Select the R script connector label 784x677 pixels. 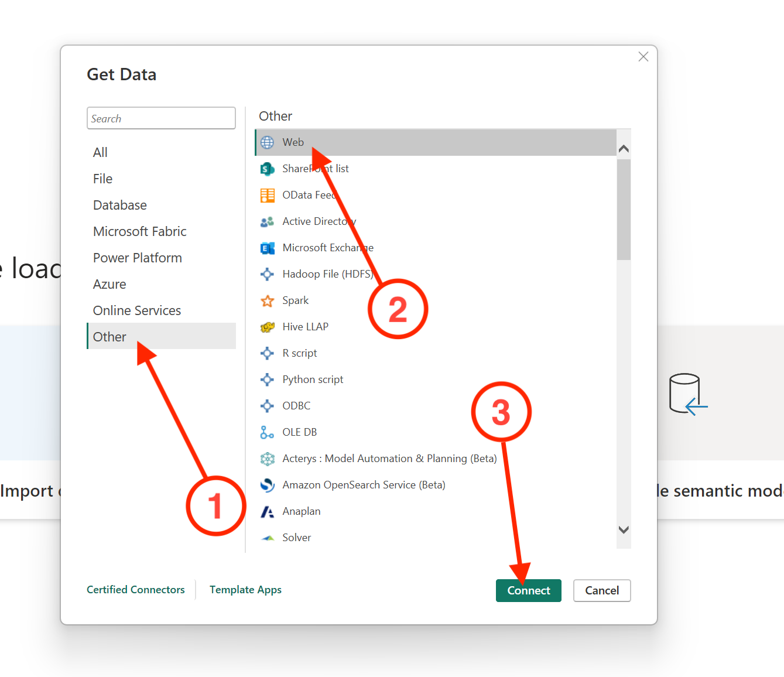click(299, 353)
